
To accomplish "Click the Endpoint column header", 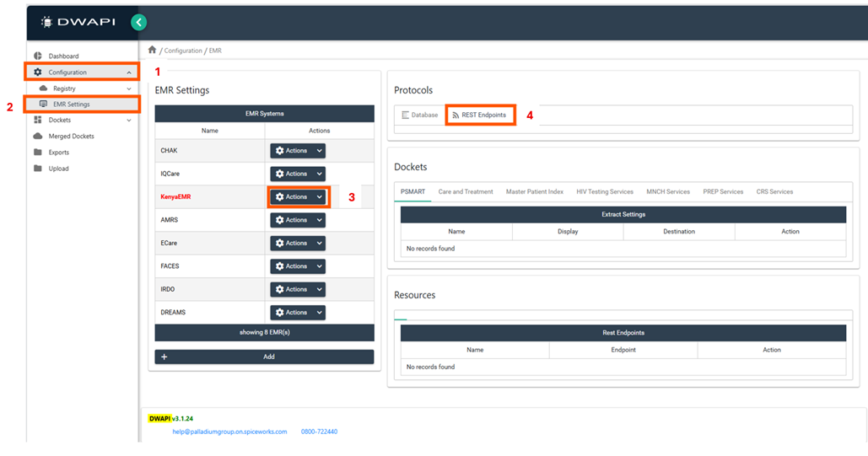I will pyautogui.click(x=623, y=350).
